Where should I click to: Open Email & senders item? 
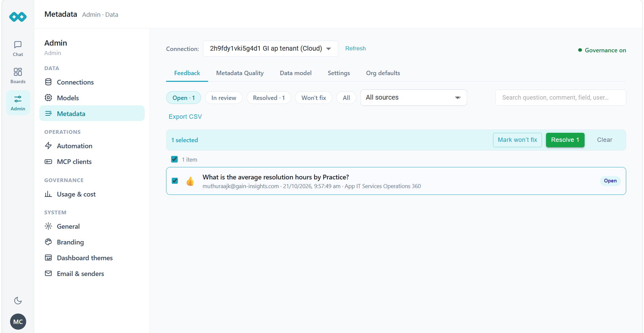coord(92,274)
